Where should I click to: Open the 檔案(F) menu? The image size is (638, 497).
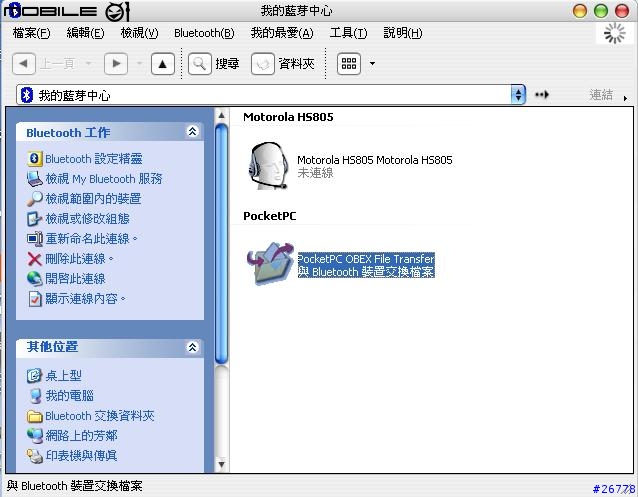31,33
